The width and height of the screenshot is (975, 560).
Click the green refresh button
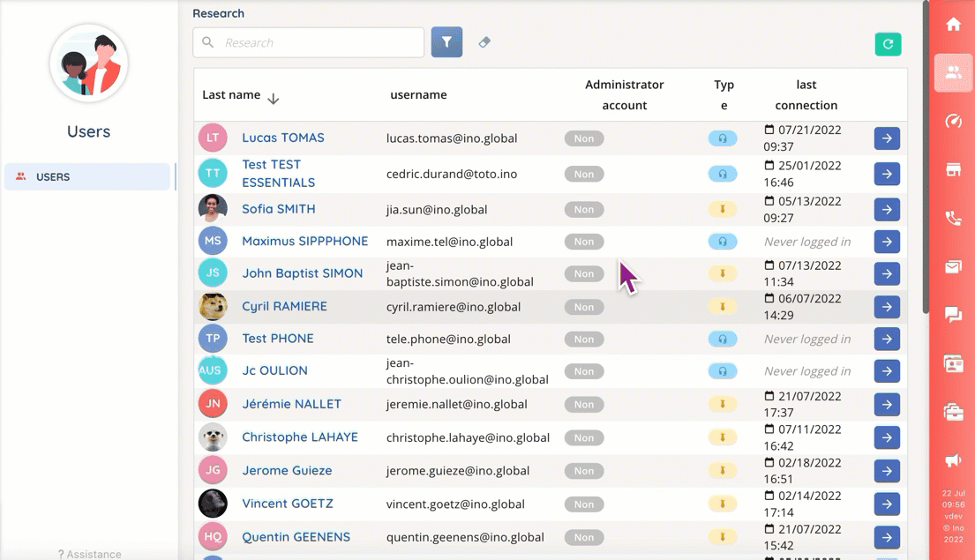[888, 44]
